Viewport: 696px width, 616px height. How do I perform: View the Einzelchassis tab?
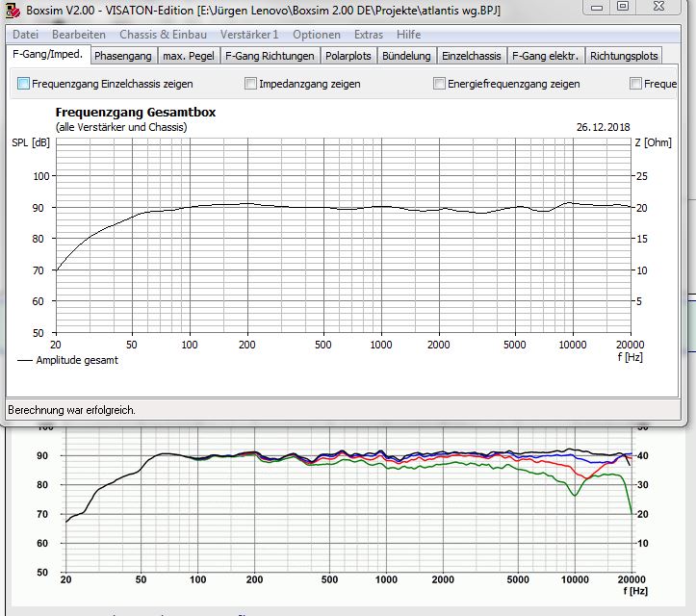(472, 56)
